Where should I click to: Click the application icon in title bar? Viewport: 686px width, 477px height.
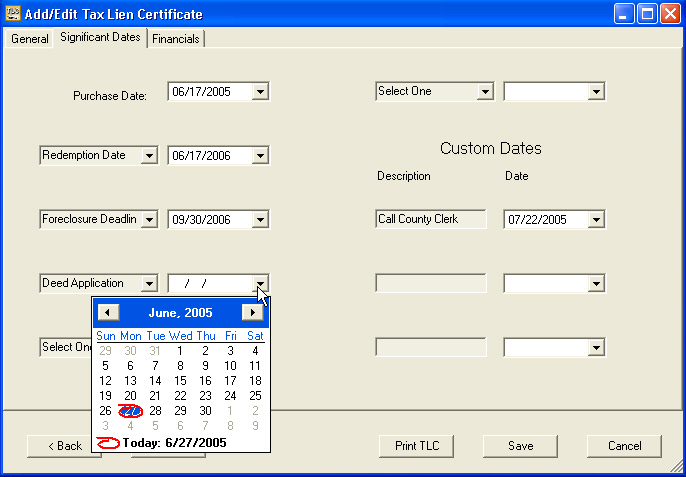13,14
